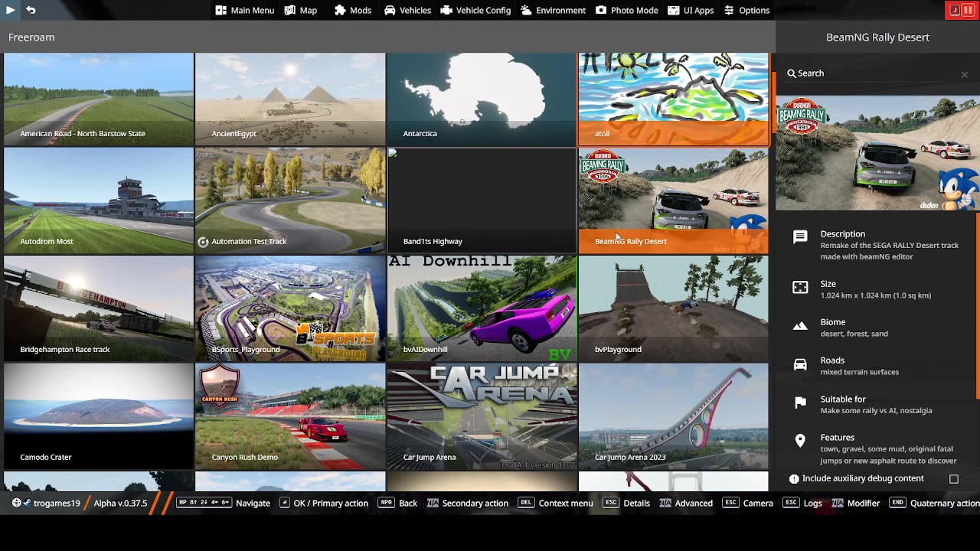Click the Suitable for flag icon

[x=800, y=403]
